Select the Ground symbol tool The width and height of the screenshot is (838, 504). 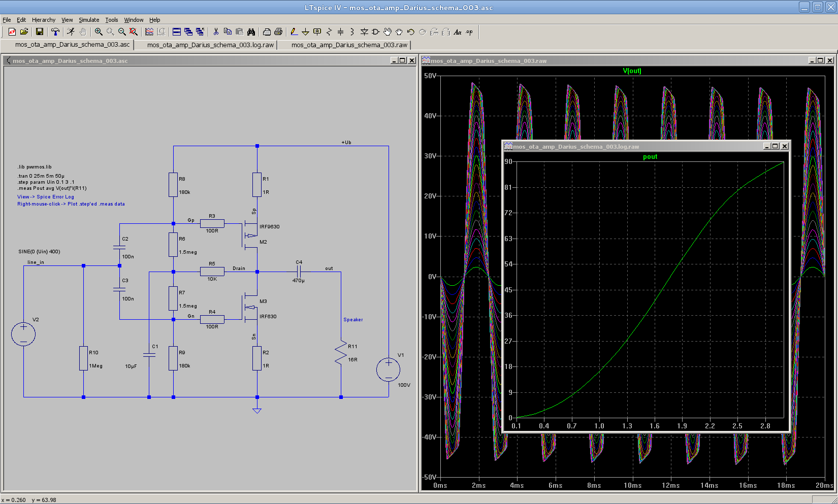[305, 32]
